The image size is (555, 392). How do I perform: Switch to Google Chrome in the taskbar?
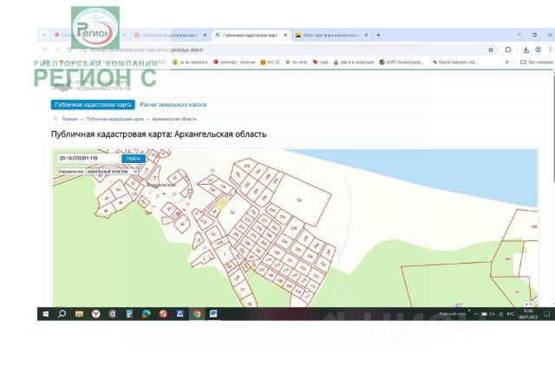(x=197, y=314)
